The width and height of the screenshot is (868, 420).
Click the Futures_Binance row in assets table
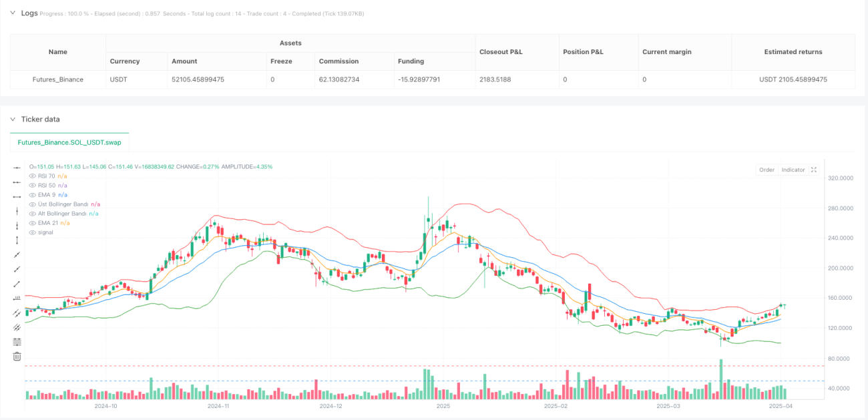click(x=433, y=79)
